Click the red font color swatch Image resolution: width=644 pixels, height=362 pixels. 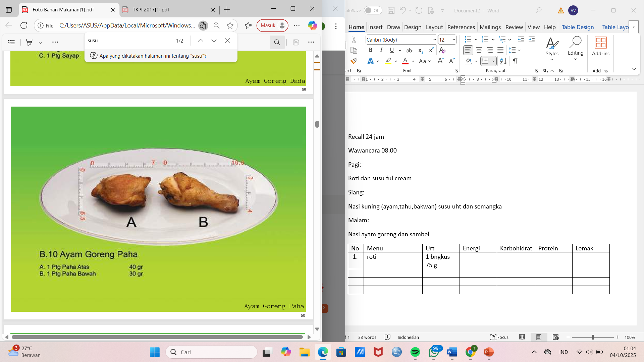point(405,61)
